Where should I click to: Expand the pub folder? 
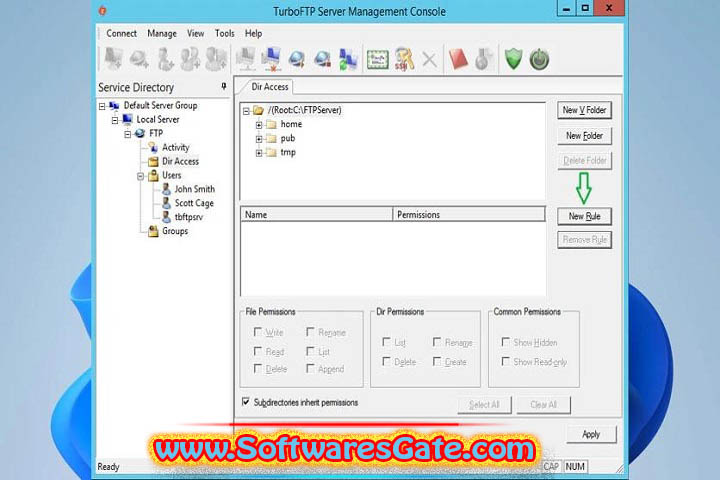pyautogui.click(x=259, y=139)
